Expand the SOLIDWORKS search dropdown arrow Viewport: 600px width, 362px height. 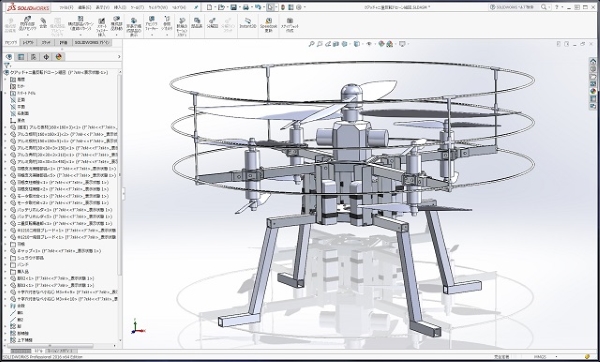[549, 7]
